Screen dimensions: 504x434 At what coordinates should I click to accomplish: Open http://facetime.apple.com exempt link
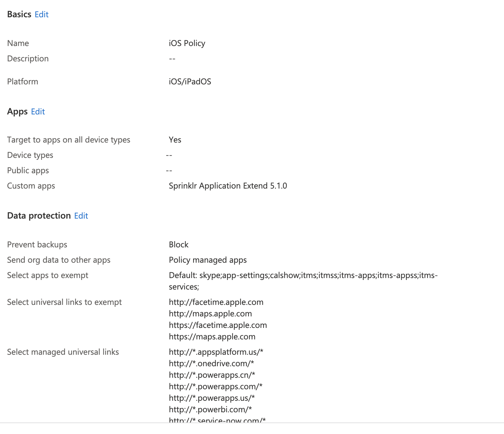[216, 302]
